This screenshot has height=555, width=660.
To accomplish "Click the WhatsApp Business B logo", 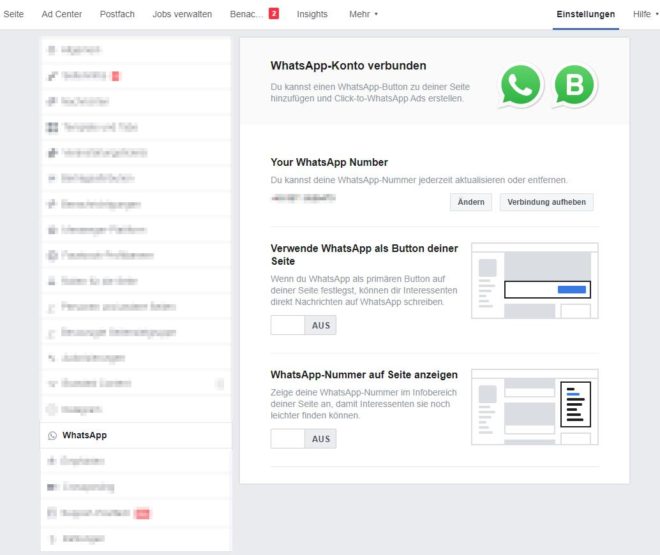I will [x=574, y=85].
